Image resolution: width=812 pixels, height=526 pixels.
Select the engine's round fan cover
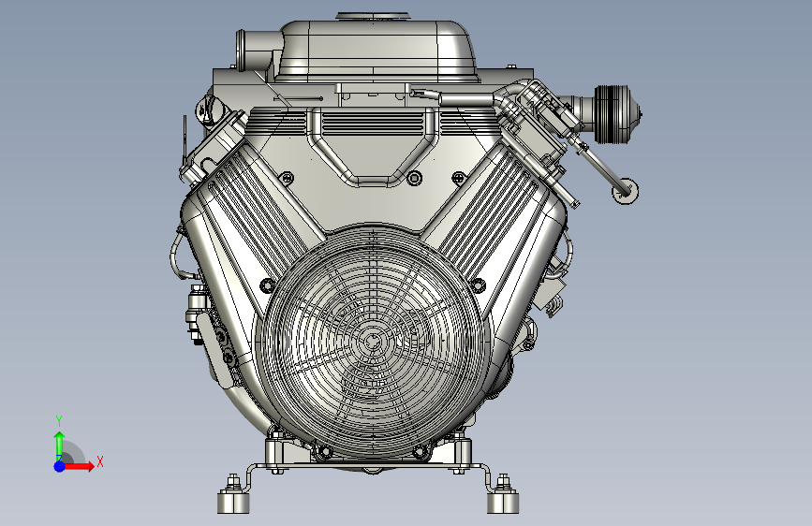pyautogui.click(x=373, y=342)
